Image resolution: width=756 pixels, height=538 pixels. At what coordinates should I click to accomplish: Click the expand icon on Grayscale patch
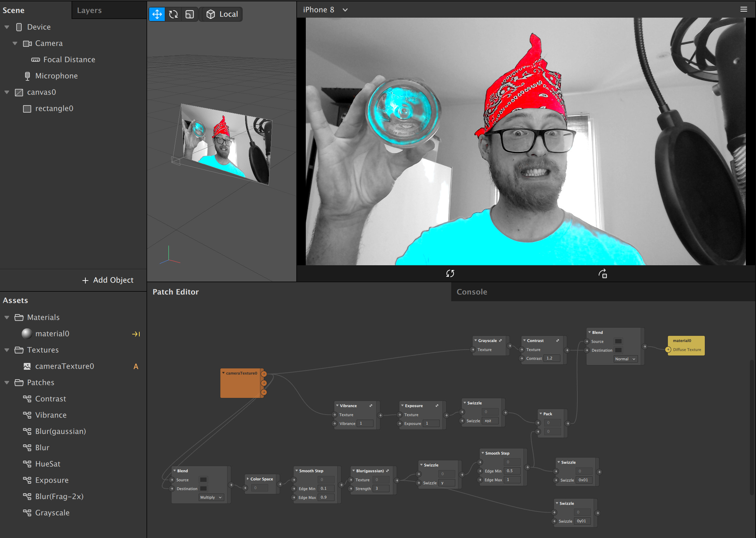pos(500,341)
